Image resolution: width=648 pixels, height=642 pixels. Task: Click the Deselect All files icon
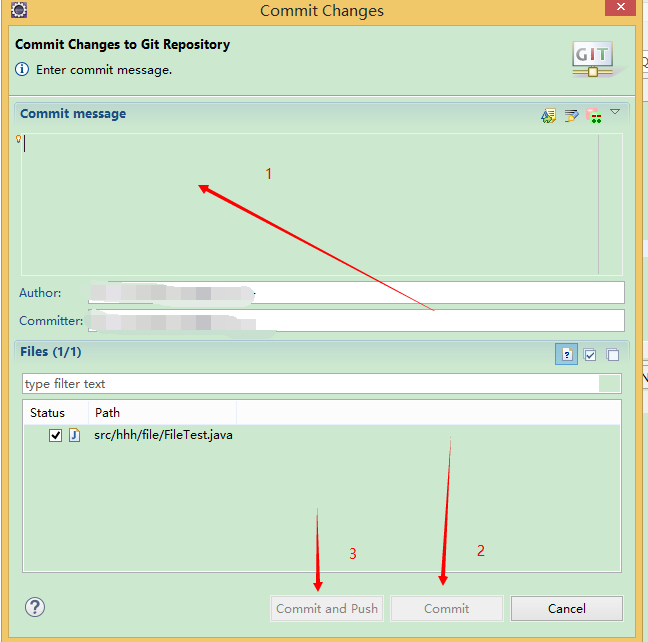click(612, 355)
